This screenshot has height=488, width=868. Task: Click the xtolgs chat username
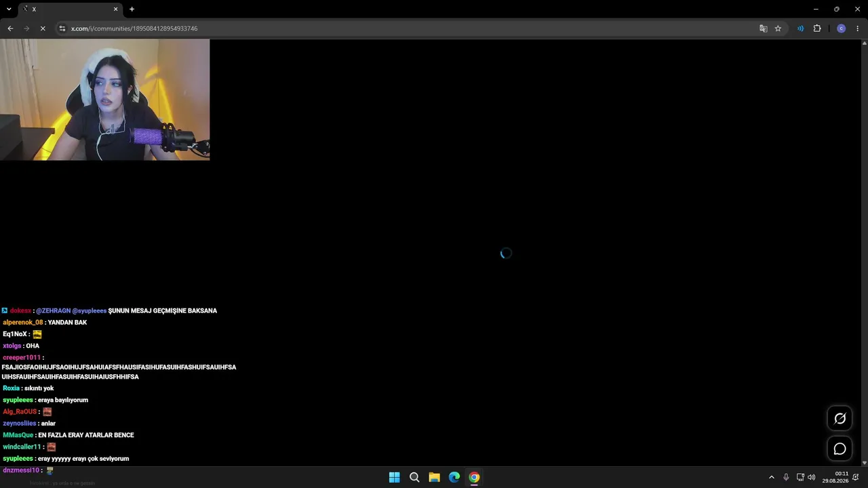click(x=12, y=346)
